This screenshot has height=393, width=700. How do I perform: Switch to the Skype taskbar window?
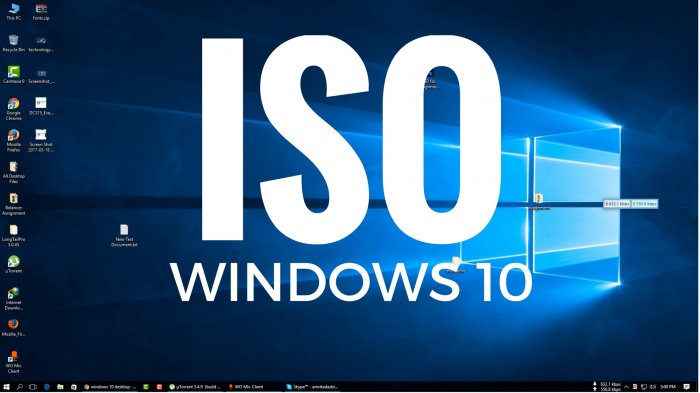click(x=312, y=387)
